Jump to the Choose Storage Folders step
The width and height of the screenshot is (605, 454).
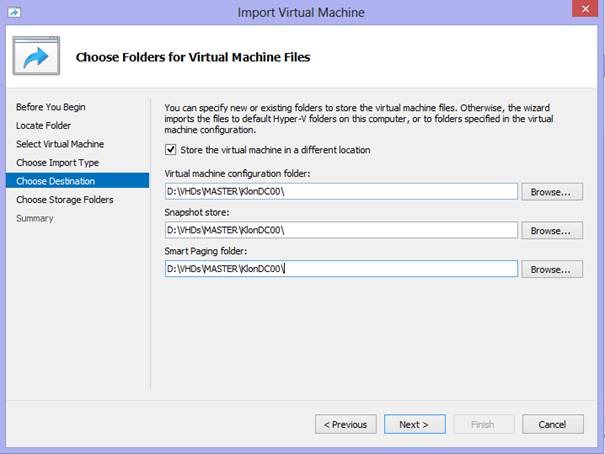pos(64,199)
